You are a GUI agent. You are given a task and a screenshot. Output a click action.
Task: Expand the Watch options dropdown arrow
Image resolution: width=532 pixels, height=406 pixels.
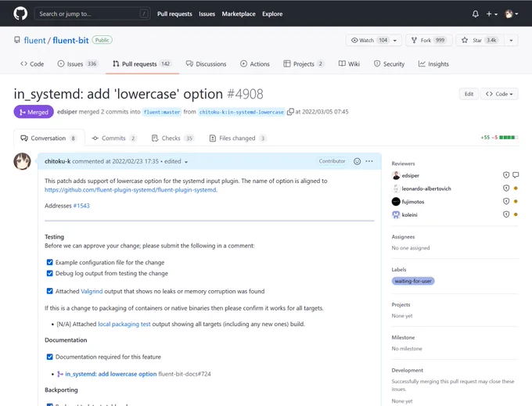[x=395, y=41]
